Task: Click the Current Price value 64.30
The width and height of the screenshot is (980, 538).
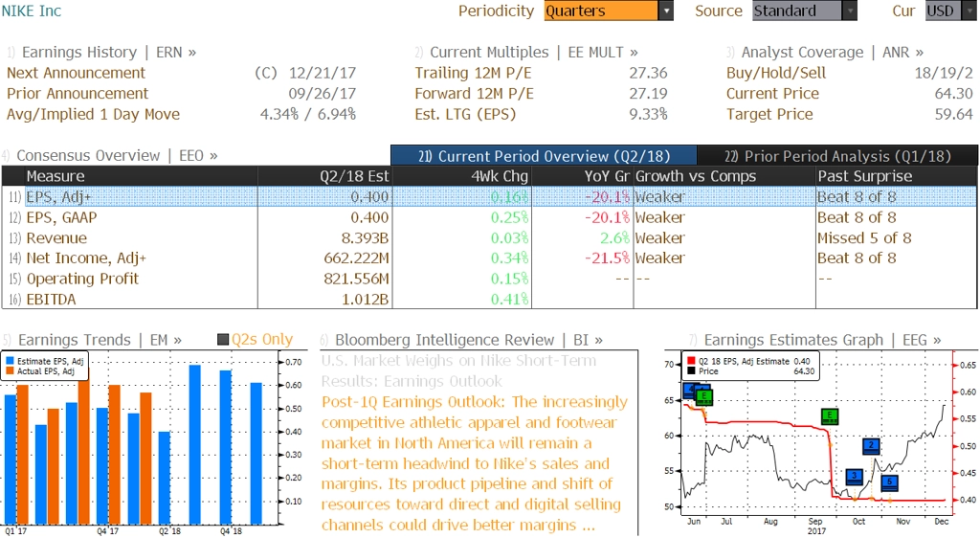Action: tap(954, 94)
